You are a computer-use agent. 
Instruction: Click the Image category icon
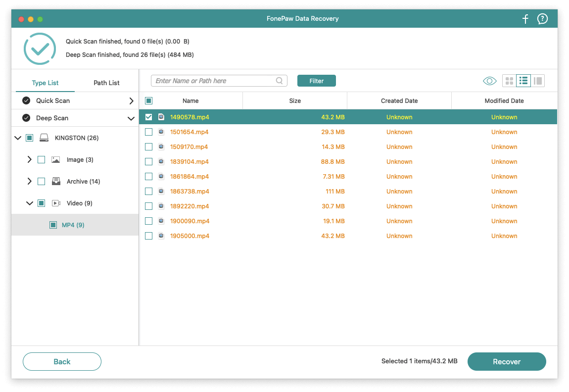[x=55, y=160]
